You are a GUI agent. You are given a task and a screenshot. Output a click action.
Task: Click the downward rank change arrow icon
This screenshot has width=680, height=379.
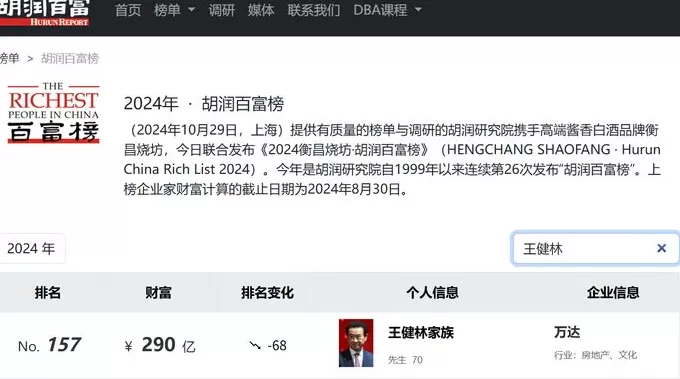(255, 346)
